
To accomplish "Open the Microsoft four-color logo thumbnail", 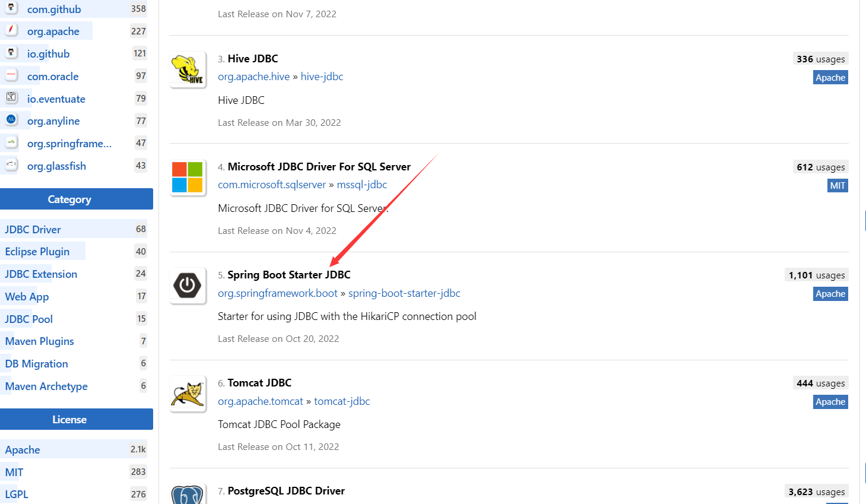I will point(188,177).
